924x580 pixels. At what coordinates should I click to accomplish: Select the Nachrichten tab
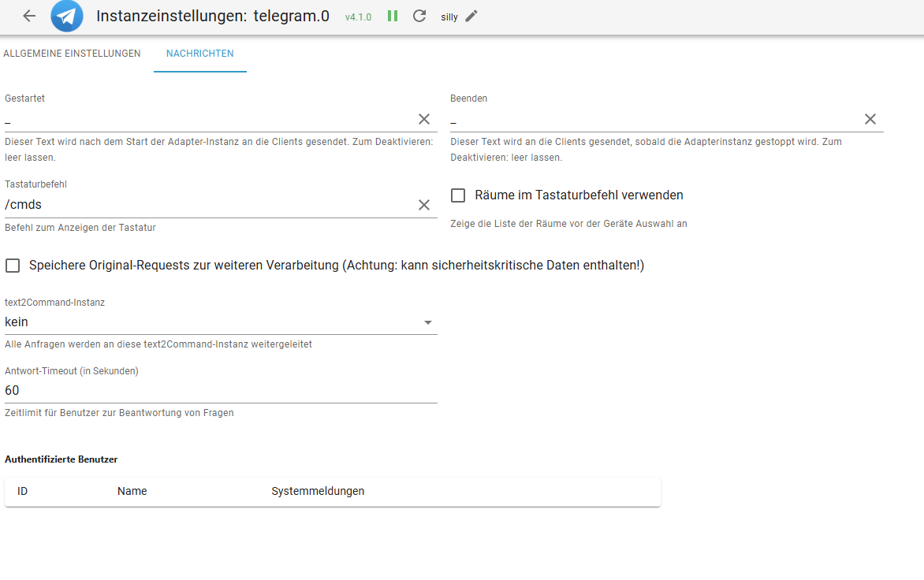[x=199, y=54]
